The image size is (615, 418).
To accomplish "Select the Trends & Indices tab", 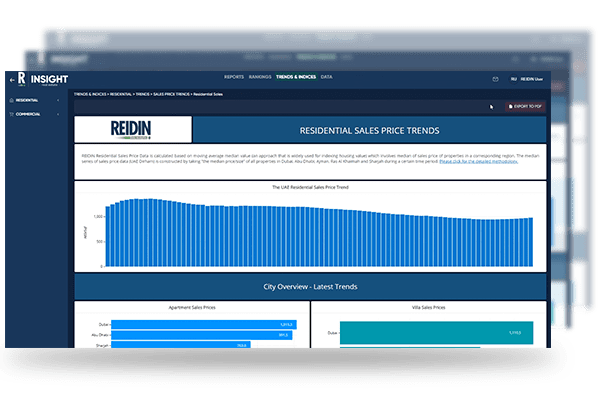I will [x=296, y=77].
